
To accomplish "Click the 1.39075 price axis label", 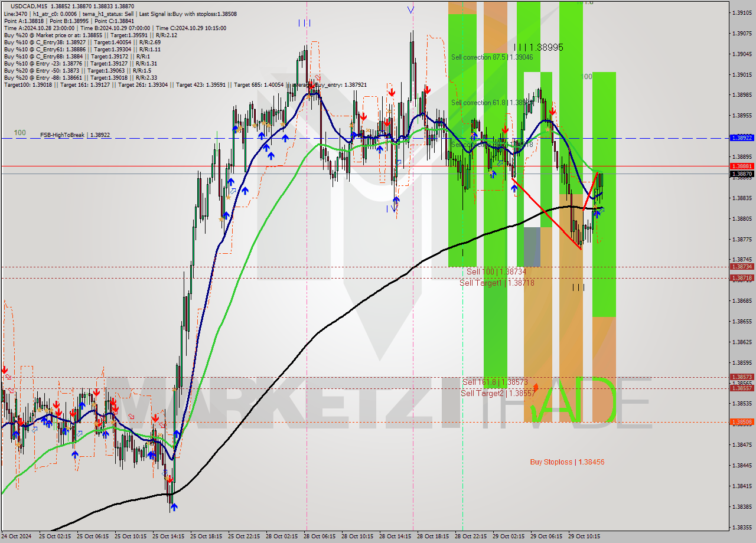I will [742, 33].
